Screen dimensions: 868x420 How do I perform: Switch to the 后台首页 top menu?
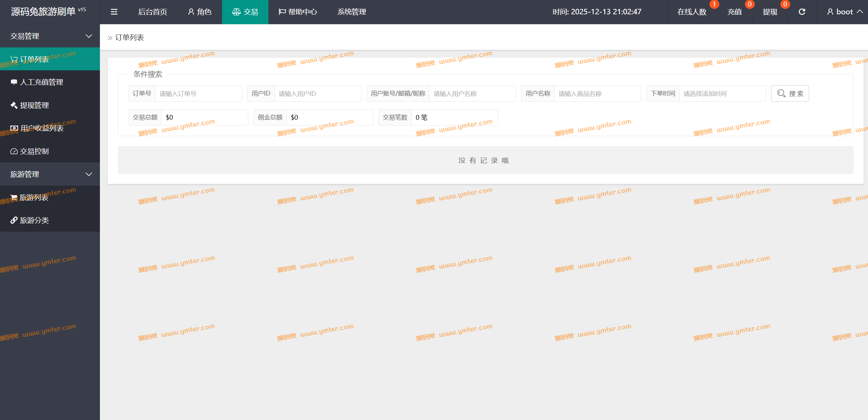coord(152,12)
